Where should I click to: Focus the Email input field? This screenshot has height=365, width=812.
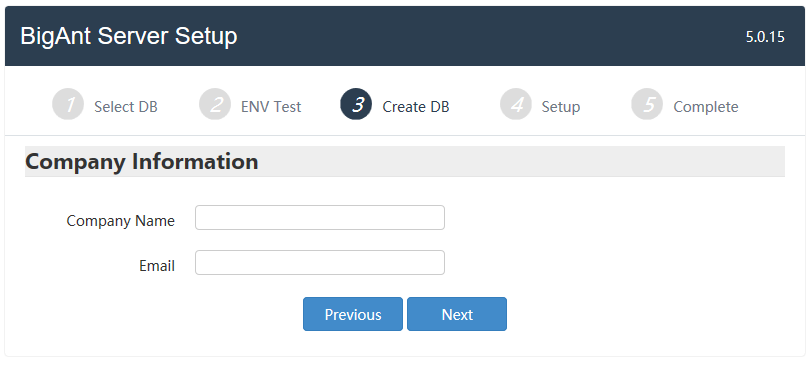coord(320,262)
